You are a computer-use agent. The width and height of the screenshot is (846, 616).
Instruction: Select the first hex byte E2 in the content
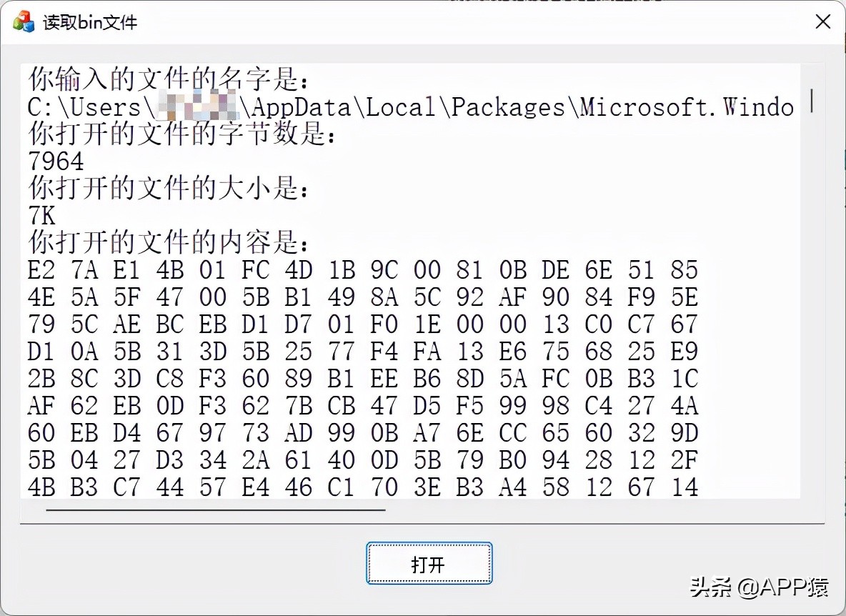(x=41, y=270)
